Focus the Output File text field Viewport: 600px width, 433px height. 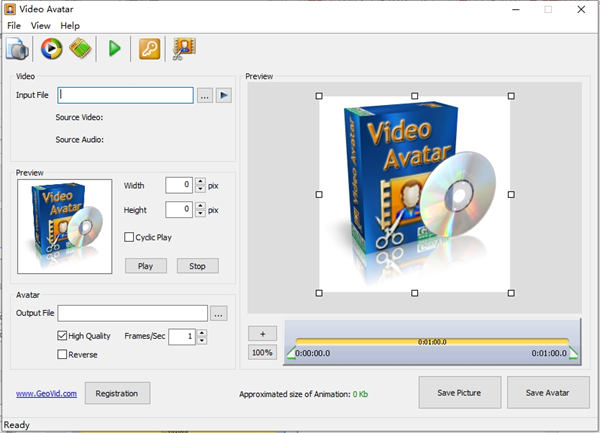tap(132, 313)
